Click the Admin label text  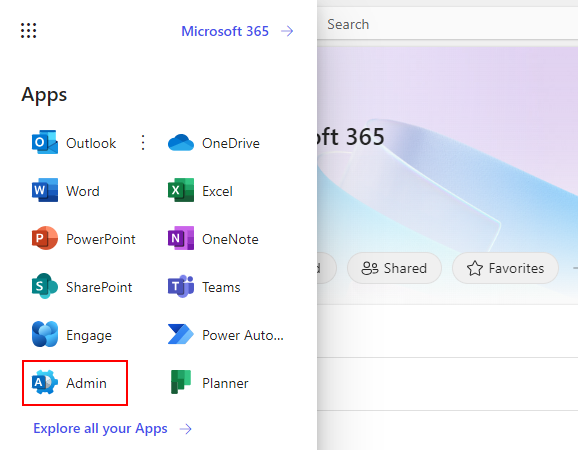(x=86, y=383)
